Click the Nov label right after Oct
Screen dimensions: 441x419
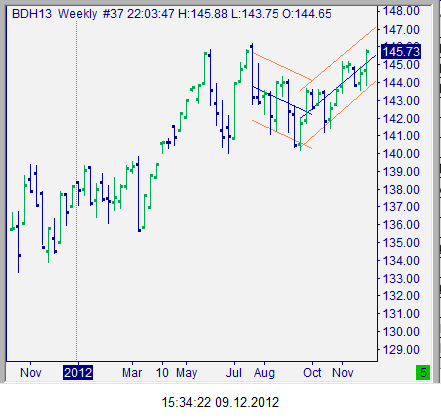point(343,372)
